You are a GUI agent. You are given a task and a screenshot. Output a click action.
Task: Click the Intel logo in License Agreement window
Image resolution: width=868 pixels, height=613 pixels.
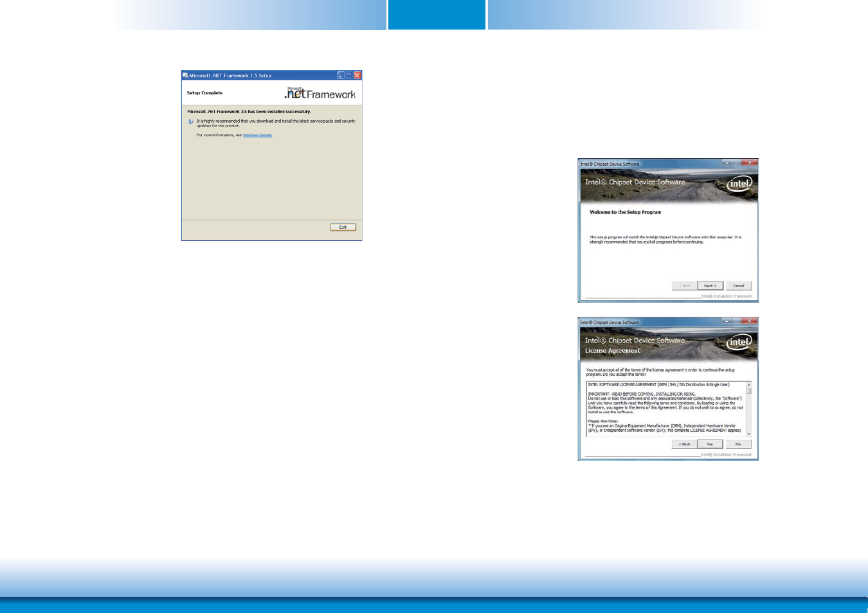(739, 342)
